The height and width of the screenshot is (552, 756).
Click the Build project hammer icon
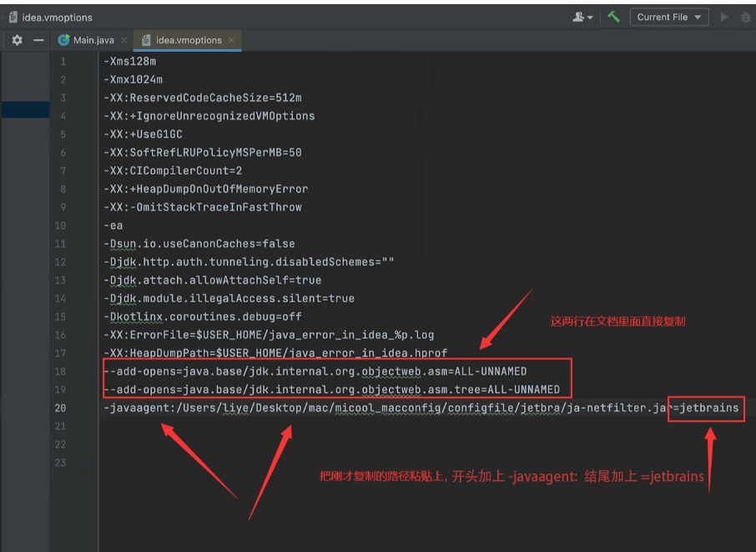[x=613, y=17]
